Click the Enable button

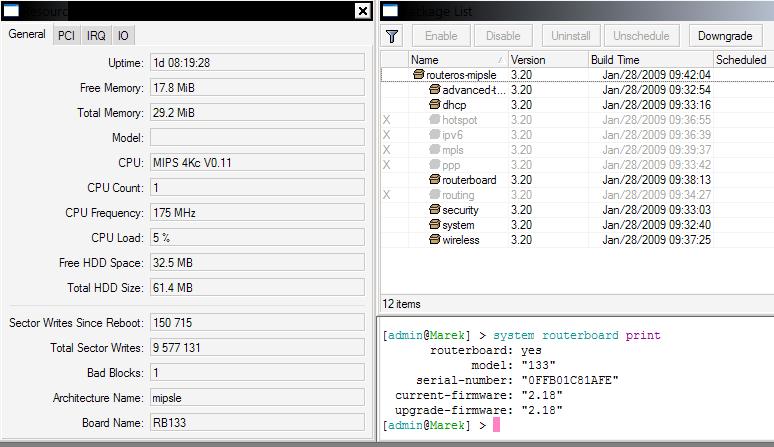tap(441, 36)
